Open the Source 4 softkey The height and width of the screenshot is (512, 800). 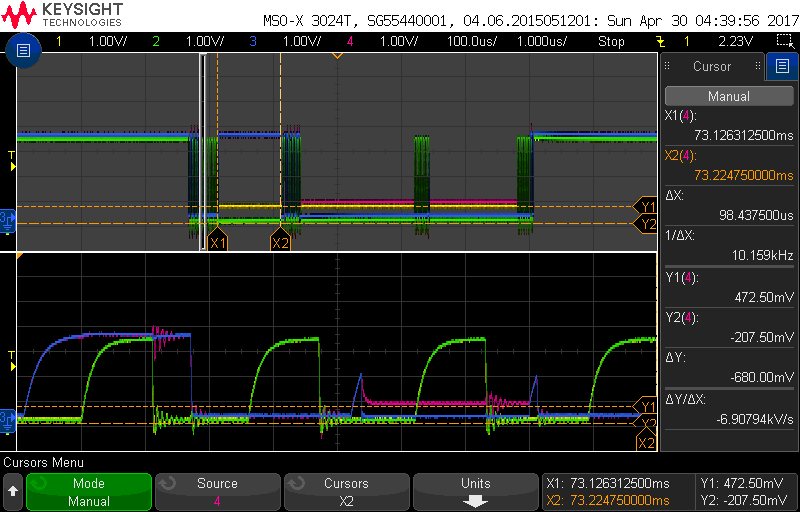pos(217,492)
